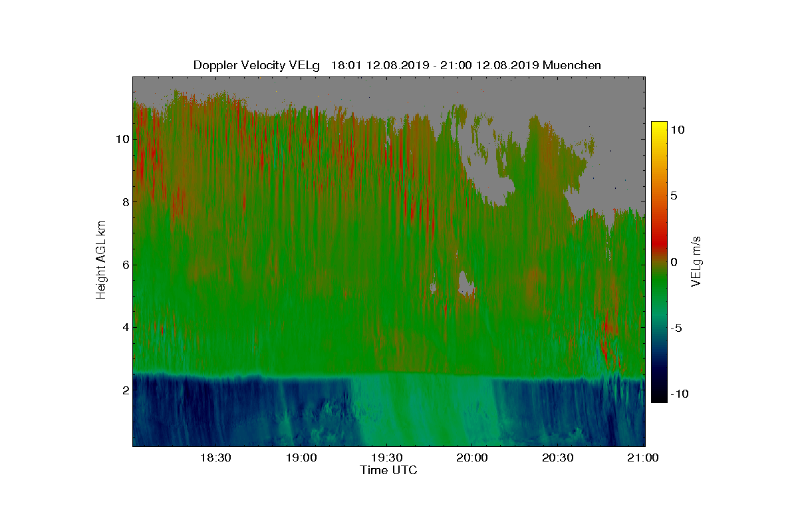Click the 20:30 time tick label
798x532 pixels.
tap(557, 458)
